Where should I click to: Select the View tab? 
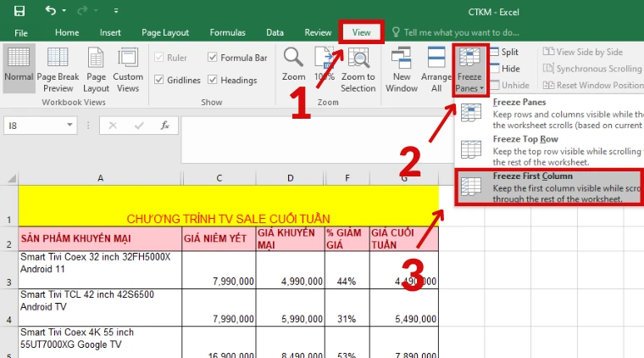click(x=362, y=32)
